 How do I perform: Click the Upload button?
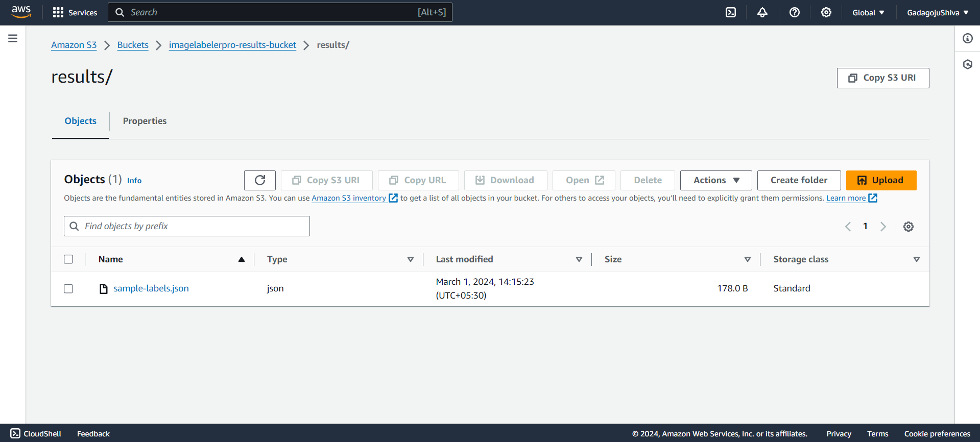click(881, 180)
